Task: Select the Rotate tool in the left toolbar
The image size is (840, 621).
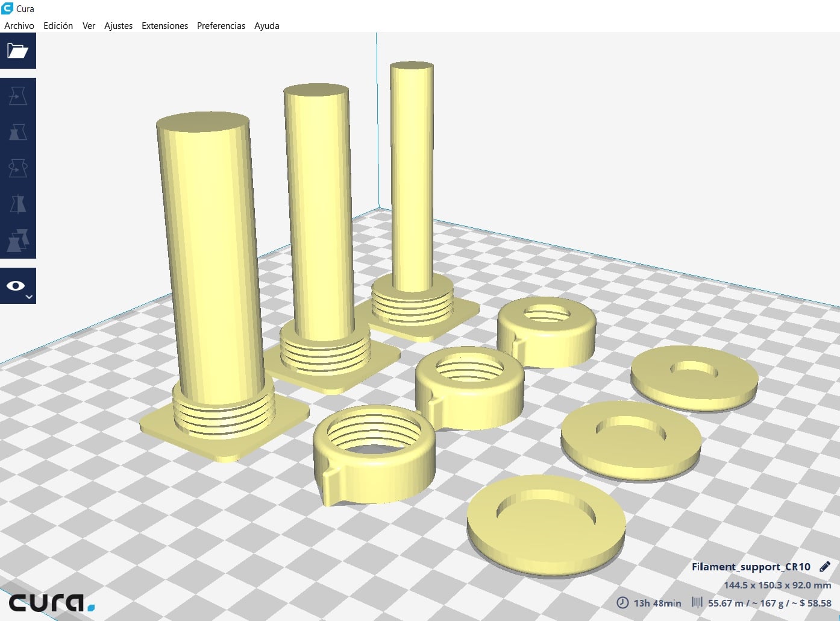Action: [17, 168]
